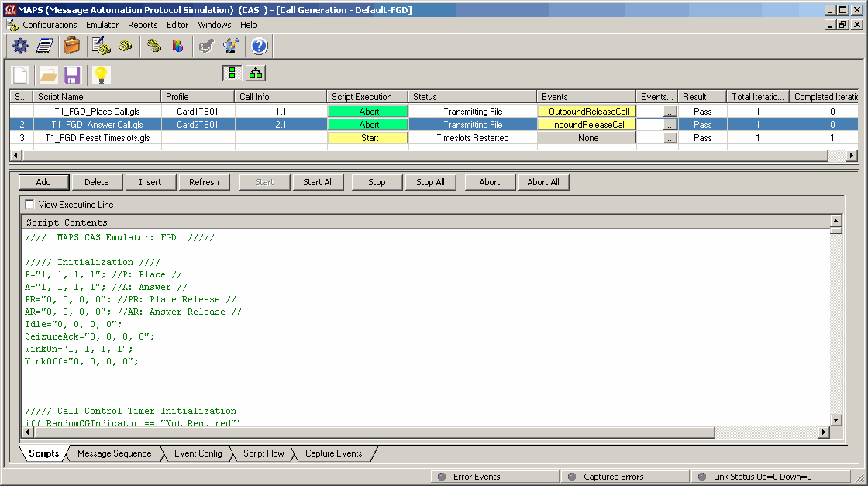Click the Error Events status indicator dot

coord(442,477)
